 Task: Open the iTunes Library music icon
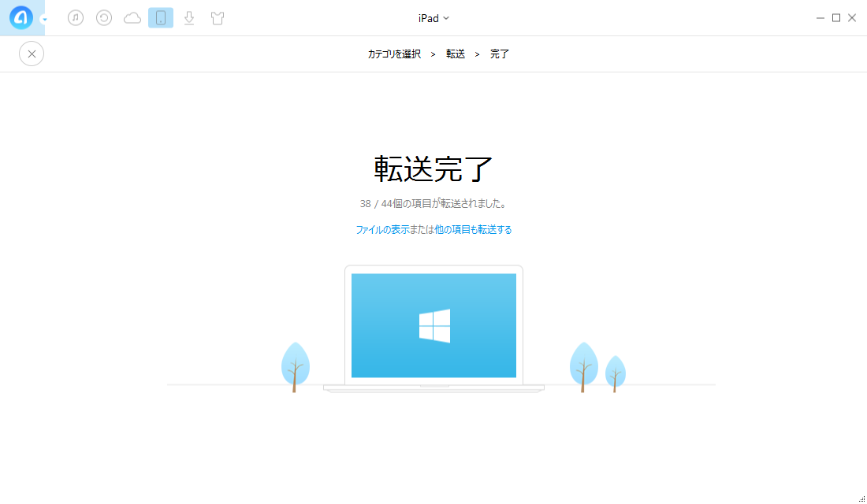pyautogui.click(x=76, y=17)
